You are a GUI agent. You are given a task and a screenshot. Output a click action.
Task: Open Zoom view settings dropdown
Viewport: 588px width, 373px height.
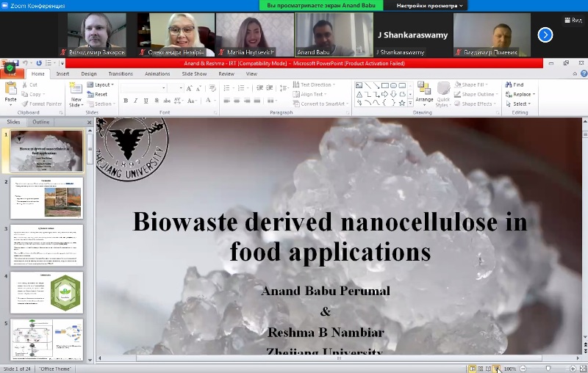(x=429, y=6)
